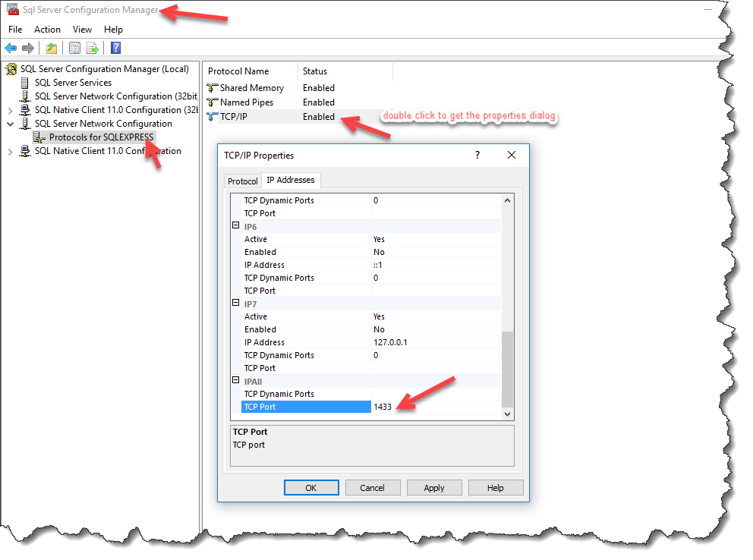Select the IP Addresses tab
This screenshot has width=753, height=560.
(291, 180)
